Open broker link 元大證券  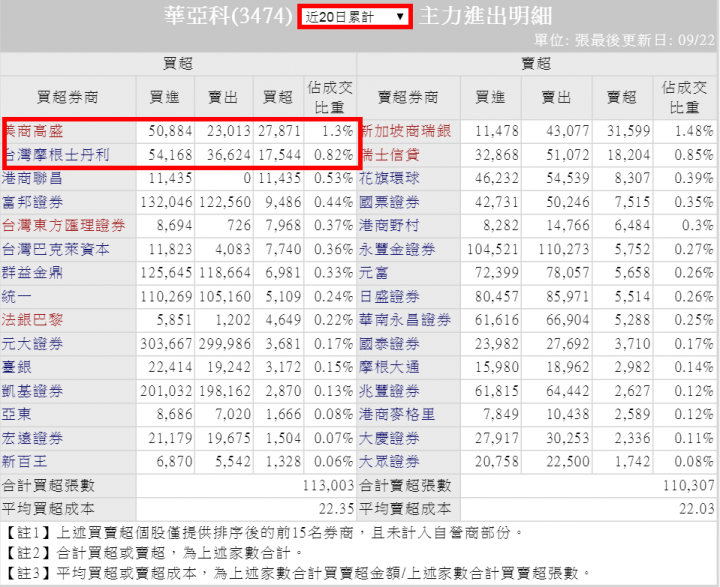32,344
